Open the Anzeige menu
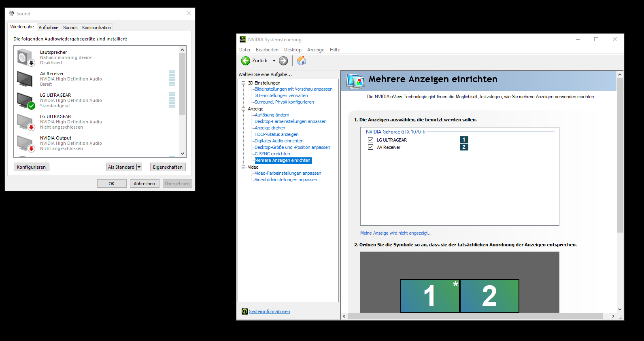Viewport: 644px width, 341px height. [x=316, y=50]
